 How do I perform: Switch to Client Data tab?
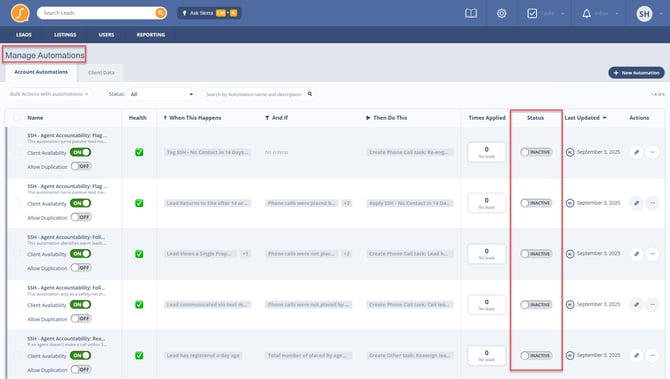pyautogui.click(x=101, y=73)
